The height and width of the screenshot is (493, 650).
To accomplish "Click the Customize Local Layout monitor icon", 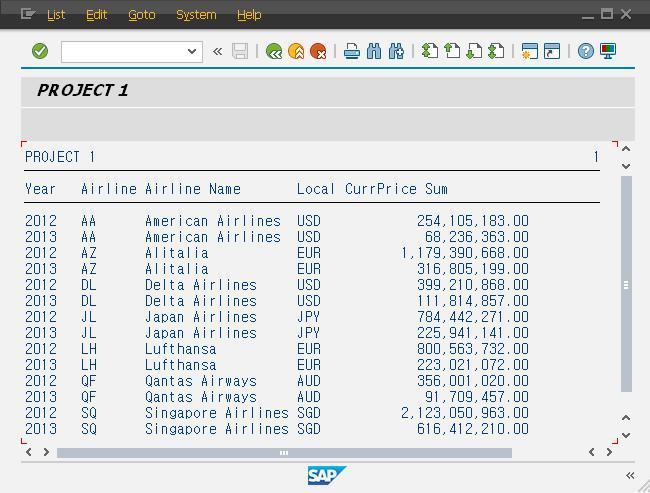I will tap(608, 51).
